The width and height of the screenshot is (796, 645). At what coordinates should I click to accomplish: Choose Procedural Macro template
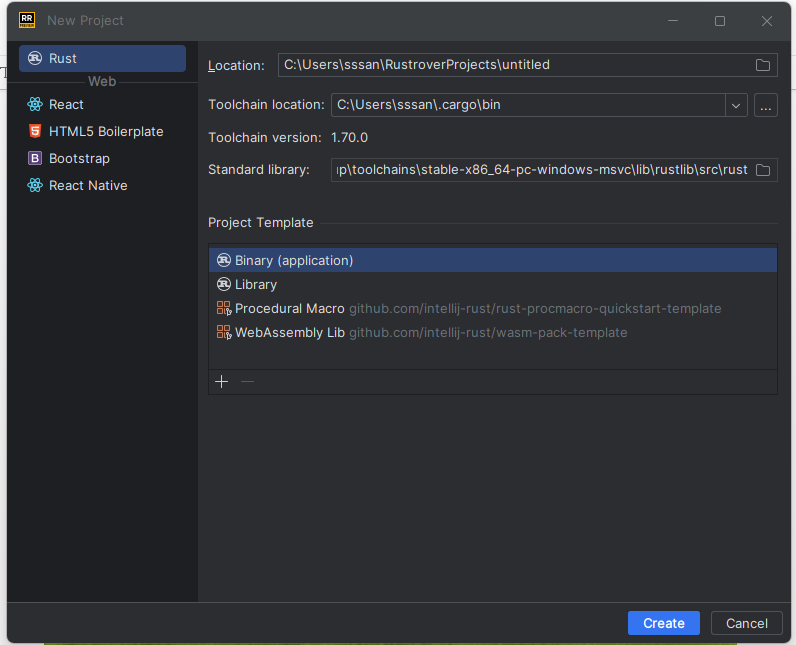289,308
